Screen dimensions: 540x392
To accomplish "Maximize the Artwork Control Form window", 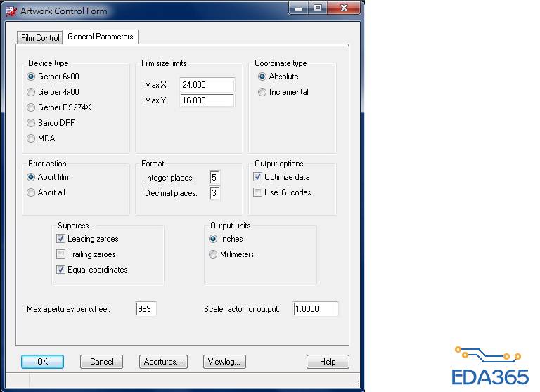I will coord(318,8).
